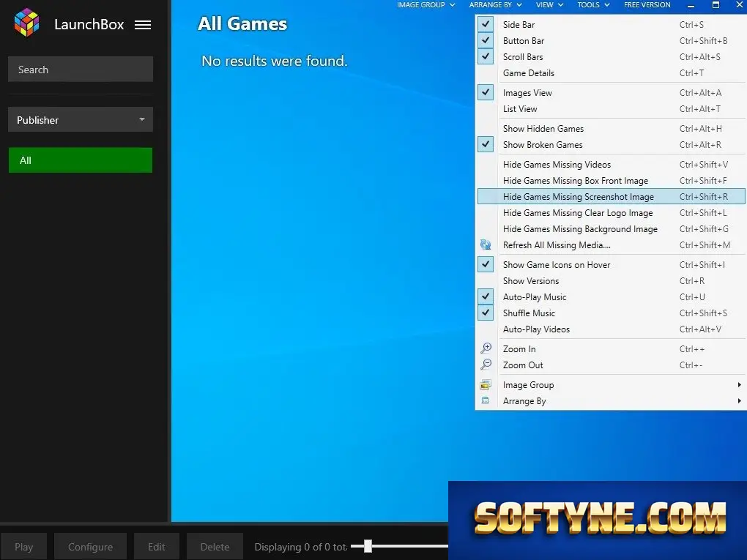Expand the Image Group submenu arrow
747x560 pixels.
click(739, 385)
